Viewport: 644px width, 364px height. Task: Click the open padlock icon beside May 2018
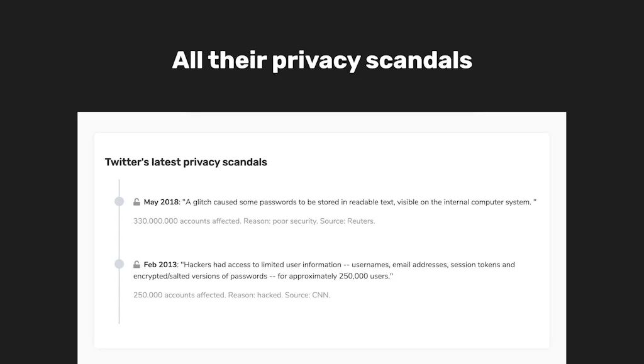(x=137, y=202)
